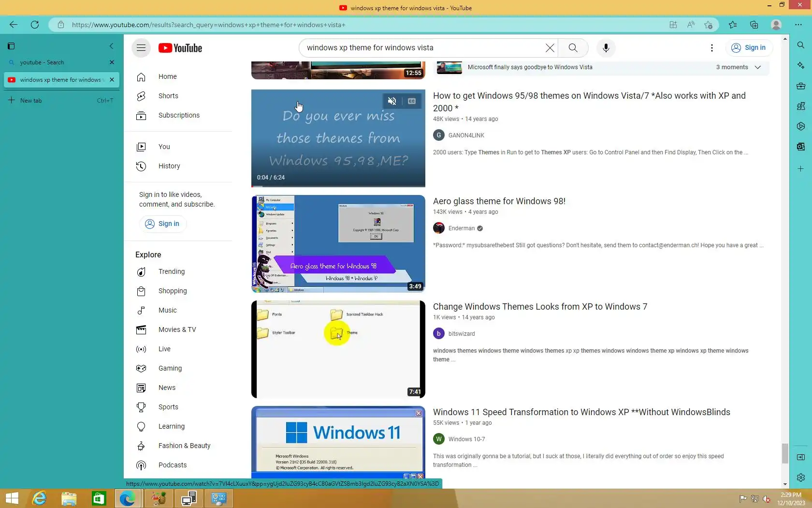Viewport: 812px width, 508px height.
Task: Refresh the current page
Action: pyautogui.click(x=35, y=25)
